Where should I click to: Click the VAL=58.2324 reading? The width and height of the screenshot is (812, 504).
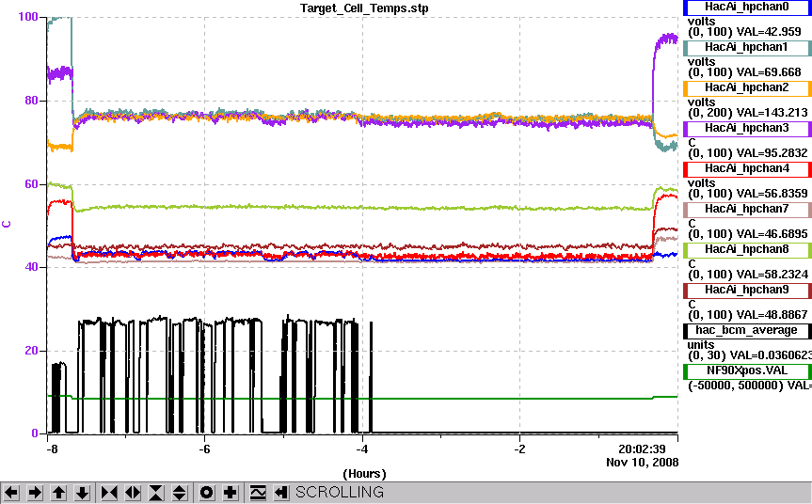(772, 274)
